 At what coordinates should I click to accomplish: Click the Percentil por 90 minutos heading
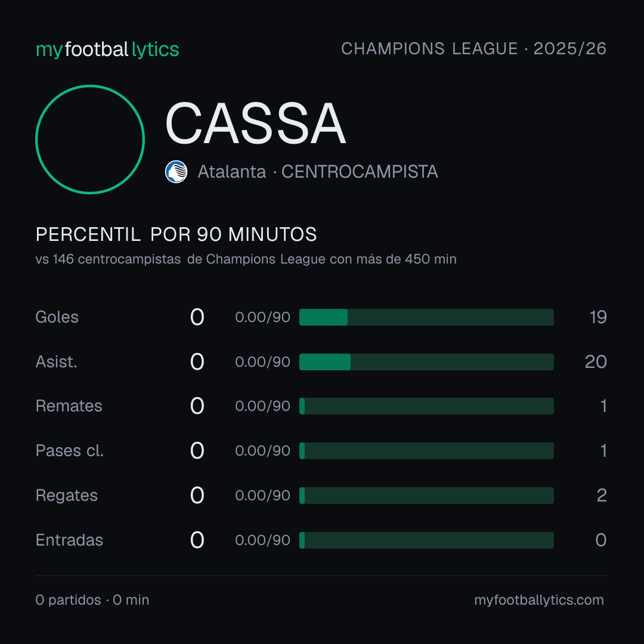[176, 234]
